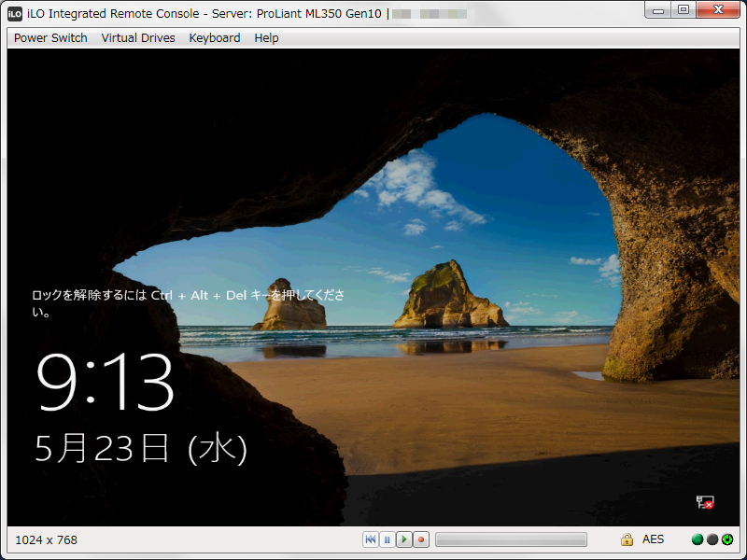
Task: Click the Ctrl+Alt+Del unlock instruction text
Action: [187, 298]
